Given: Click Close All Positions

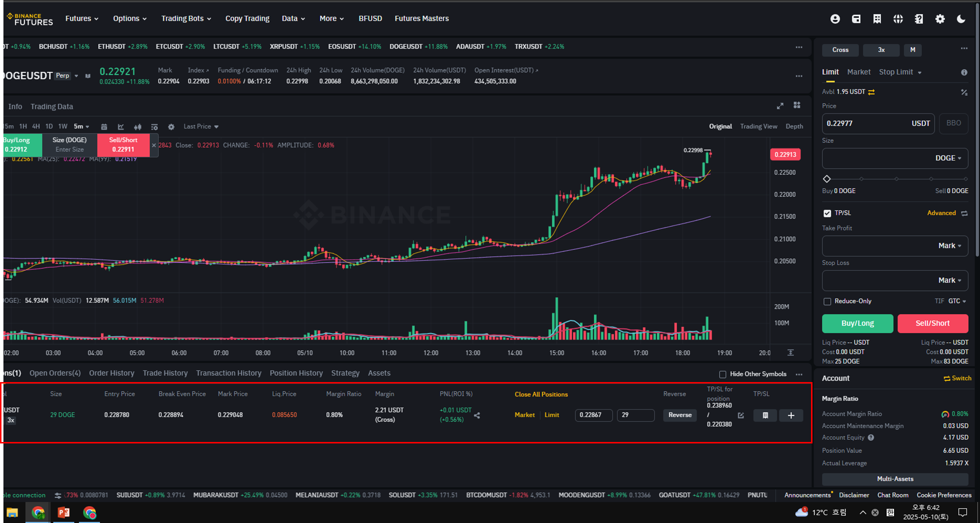Looking at the screenshot, I should [x=541, y=395].
